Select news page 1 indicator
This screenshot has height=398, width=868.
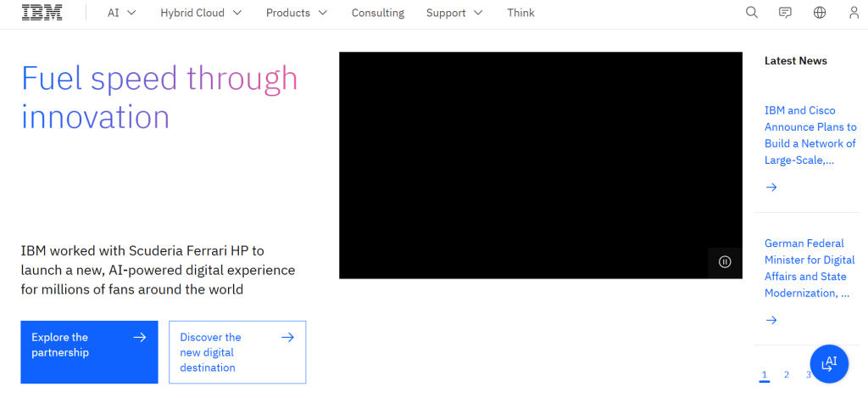(x=765, y=374)
